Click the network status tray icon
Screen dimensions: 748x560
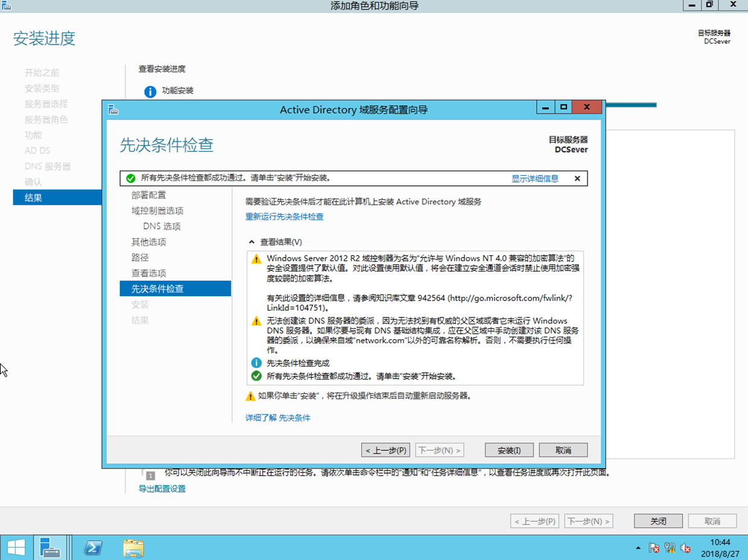(670, 548)
